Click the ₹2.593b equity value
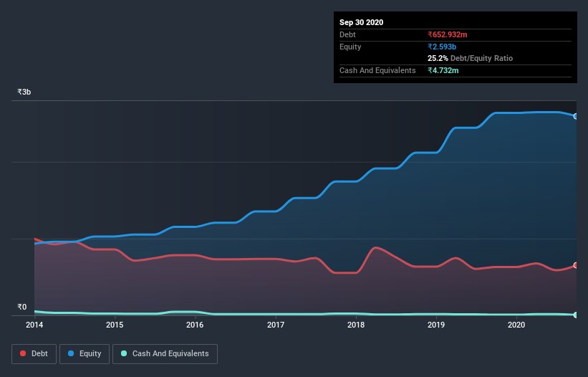This screenshot has width=588, height=377. pos(442,47)
